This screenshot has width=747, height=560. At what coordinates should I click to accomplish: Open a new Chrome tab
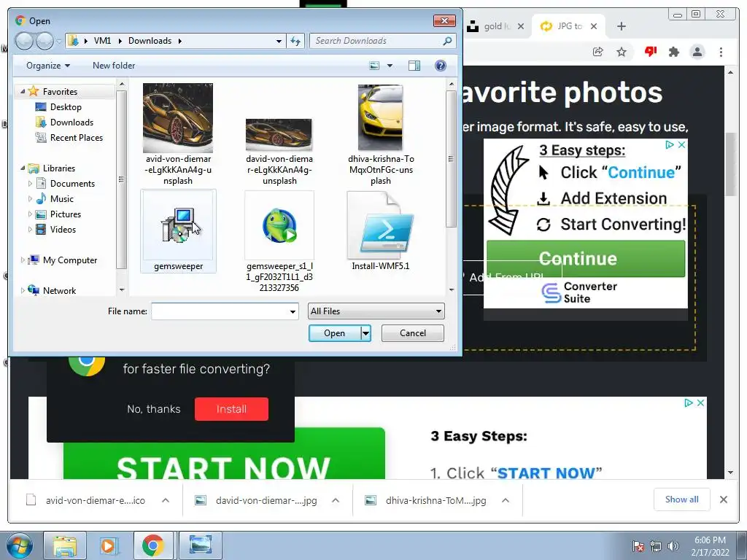click(622, 26)
